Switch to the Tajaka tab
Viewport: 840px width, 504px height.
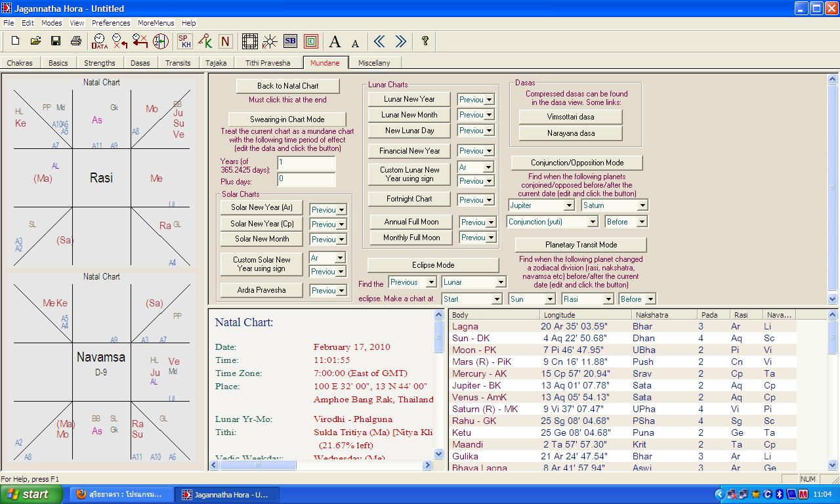pyautogui.click(x=216, y=63)
